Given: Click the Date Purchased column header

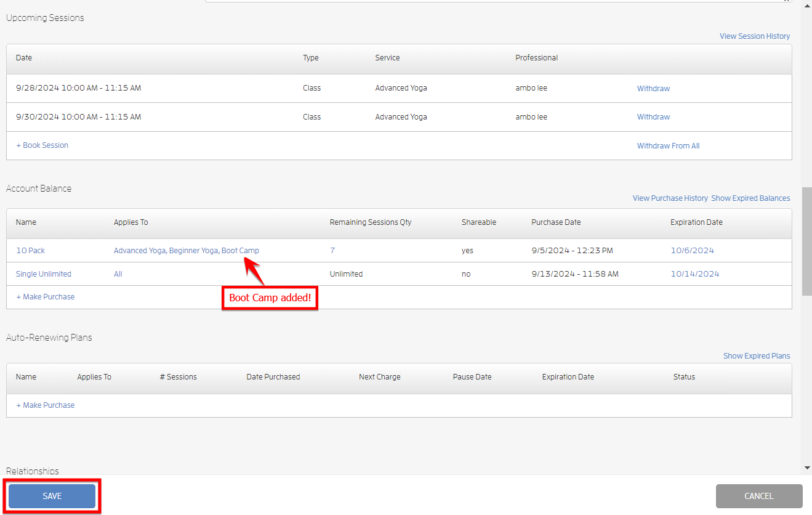Looking at the screenshot, I should point(273,377).
